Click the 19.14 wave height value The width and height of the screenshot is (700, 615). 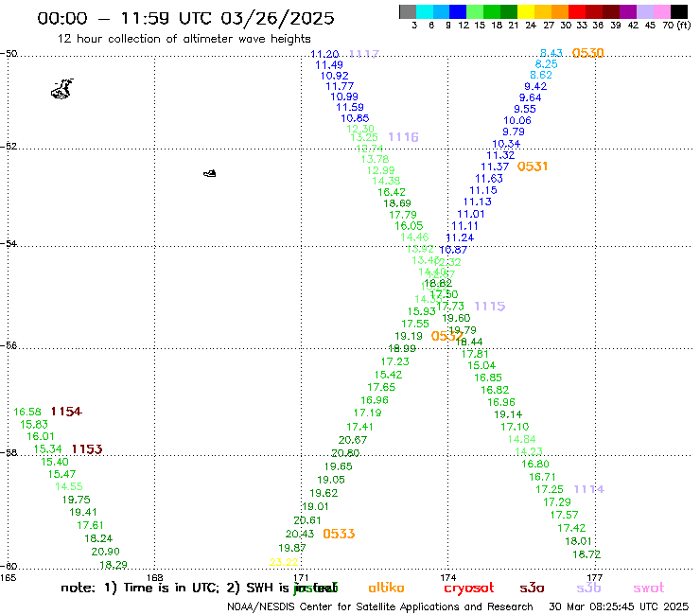pyautogui.click(x=508, y=414)
